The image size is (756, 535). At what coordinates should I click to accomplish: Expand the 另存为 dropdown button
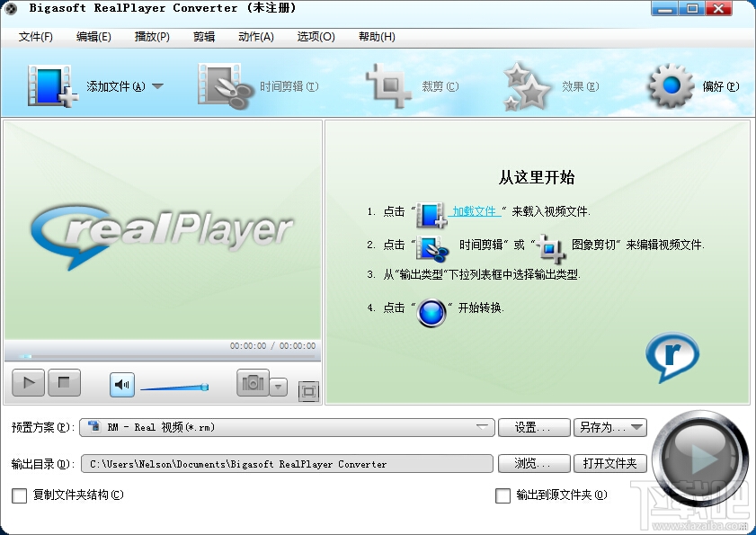click(610, 427)
